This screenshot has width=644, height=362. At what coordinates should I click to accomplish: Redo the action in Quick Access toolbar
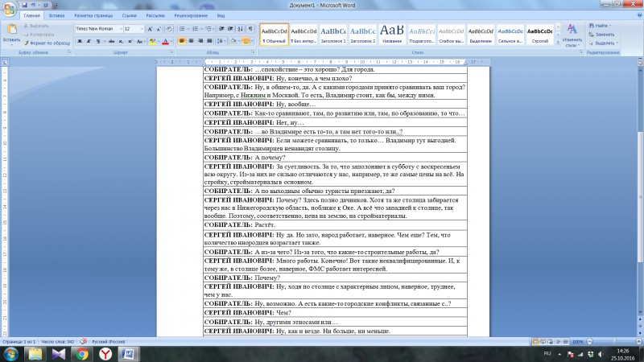(x=45, y=5)
